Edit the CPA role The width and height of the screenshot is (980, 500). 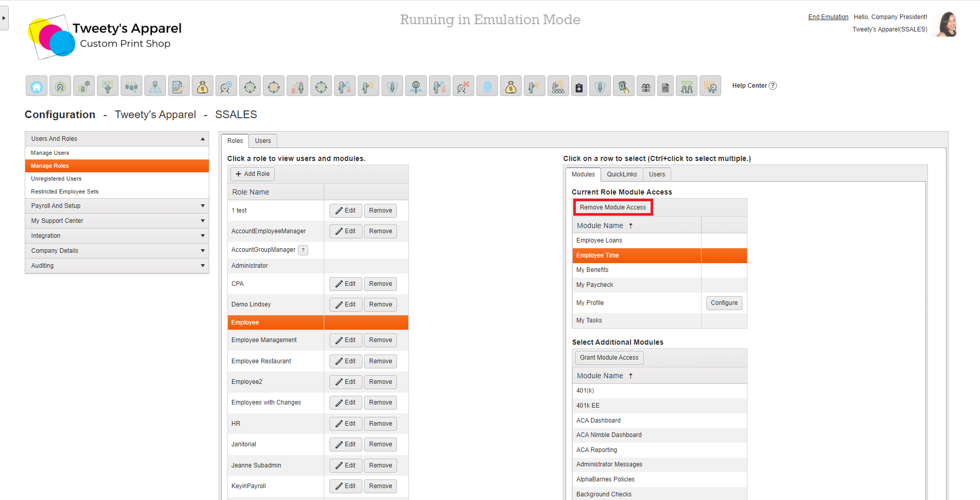point(345,284)
